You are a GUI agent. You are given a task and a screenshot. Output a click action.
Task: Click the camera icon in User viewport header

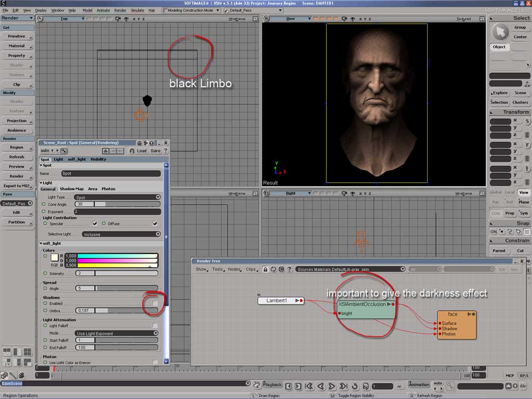(x=344, y=19)
